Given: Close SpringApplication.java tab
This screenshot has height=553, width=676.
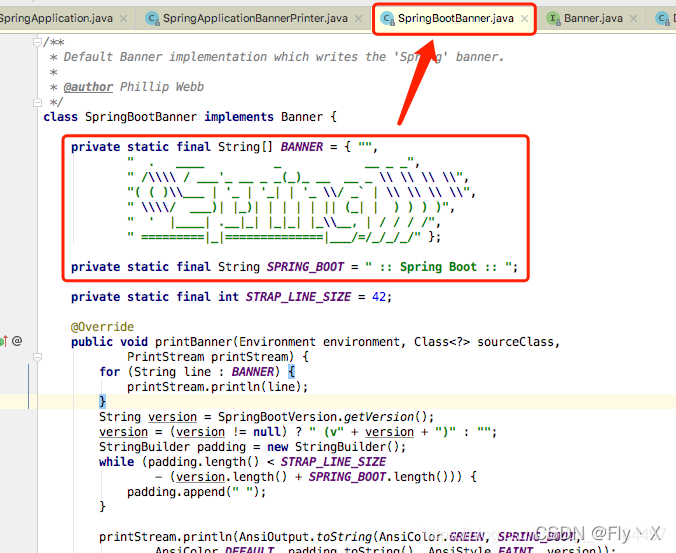Looking at the screenshot, I should [123, 19].
